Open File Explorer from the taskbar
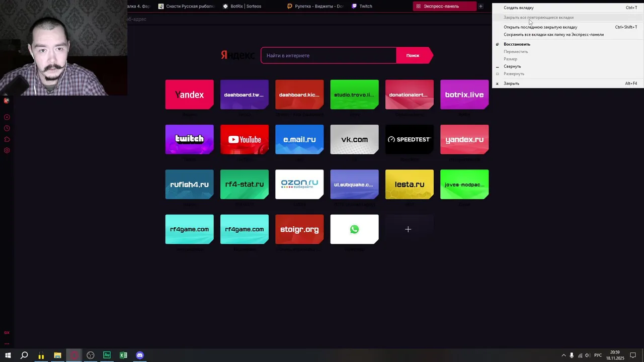644x362 pixels. (x=57, y=355)
